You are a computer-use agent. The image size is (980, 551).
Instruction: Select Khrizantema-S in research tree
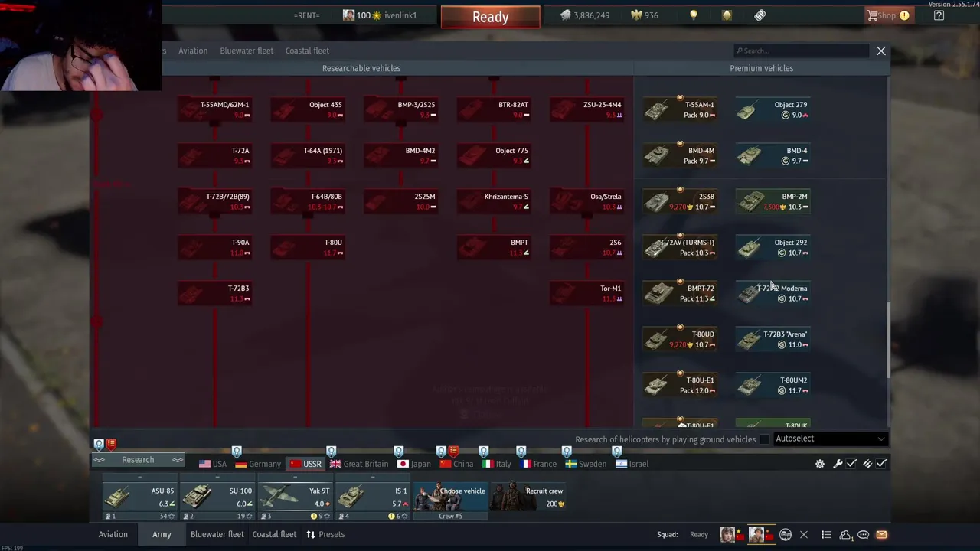click(x=495, y=201)
